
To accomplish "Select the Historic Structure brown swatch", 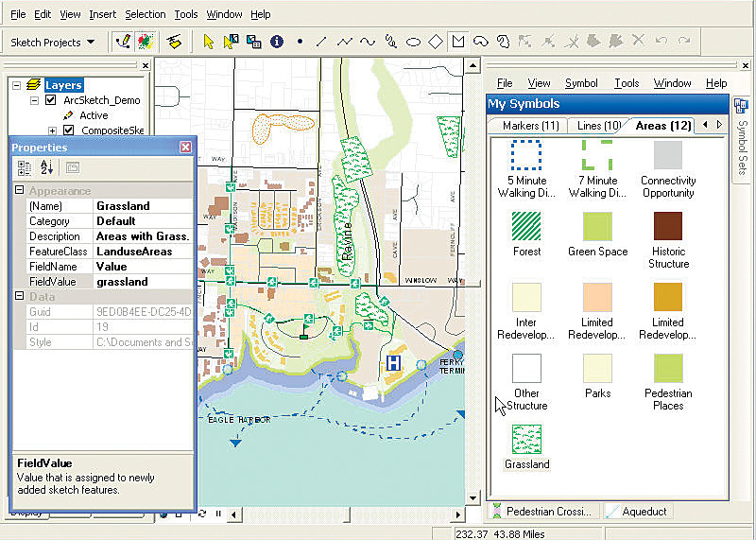I will click(668, 225).
